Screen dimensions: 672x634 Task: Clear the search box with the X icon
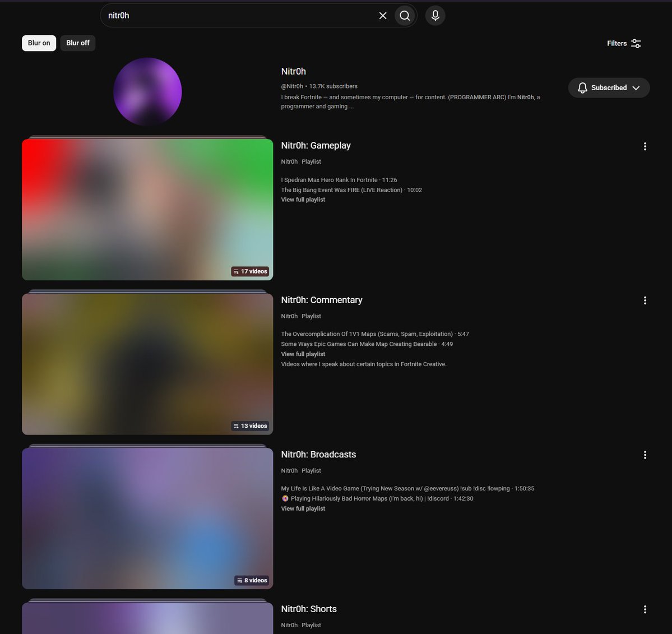click(x=383, y=16)
